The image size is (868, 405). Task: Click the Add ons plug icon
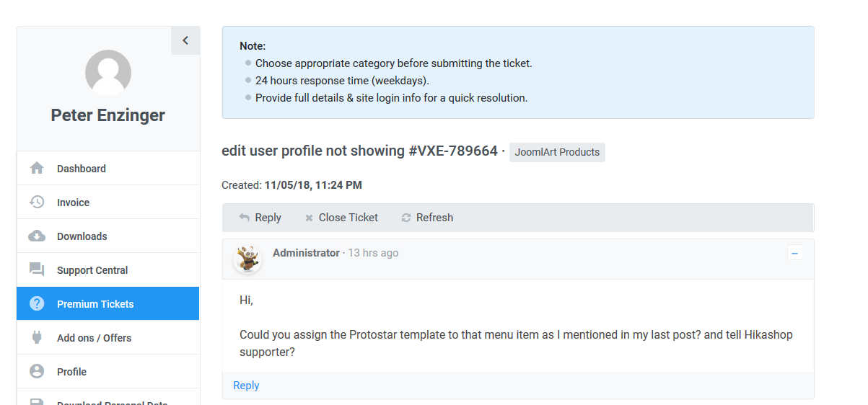point(37,338)
